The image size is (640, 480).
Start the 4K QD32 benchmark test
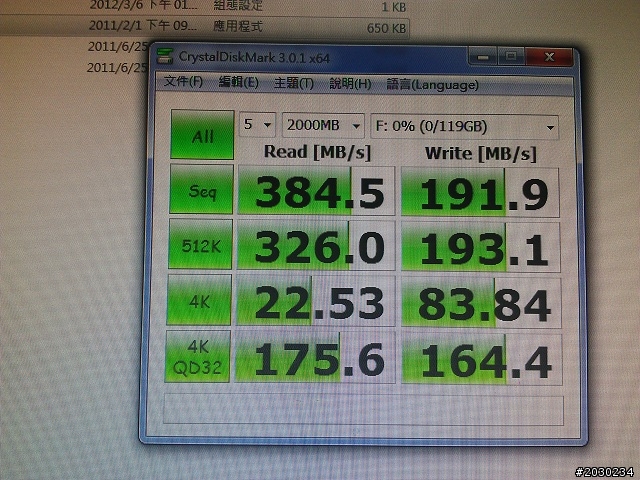(198, 356)
